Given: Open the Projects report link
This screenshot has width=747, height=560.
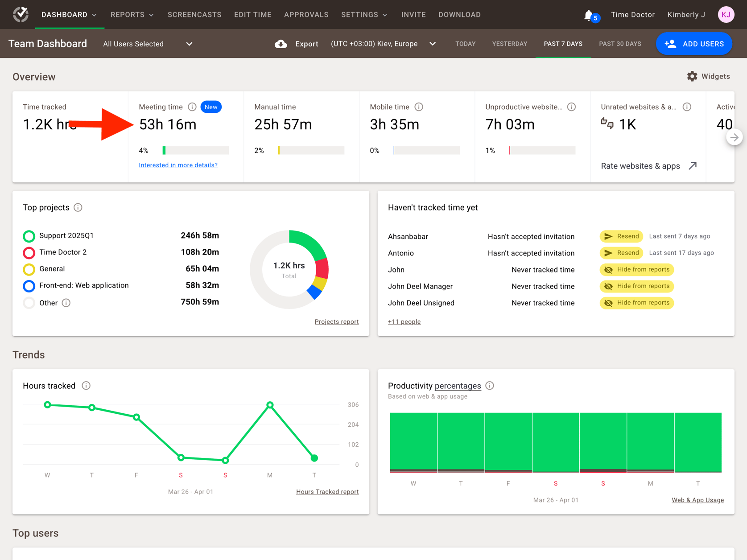Looking at the screenshot, I should (x=336, y=322).
